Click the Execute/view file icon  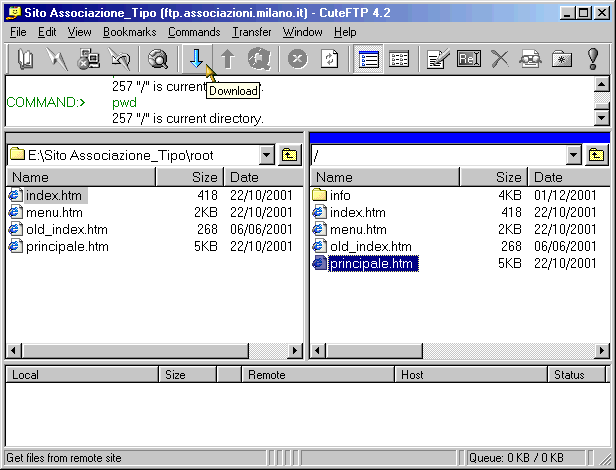[x=530, y=59]
